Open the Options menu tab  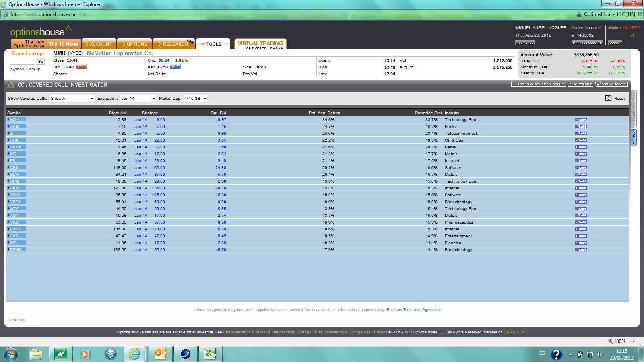tap(135, 44)
